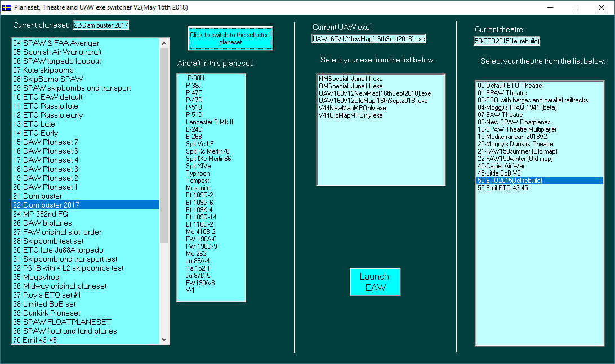
Task: Choose 20-DAW Planeset 1
Action: pos(86,187)
